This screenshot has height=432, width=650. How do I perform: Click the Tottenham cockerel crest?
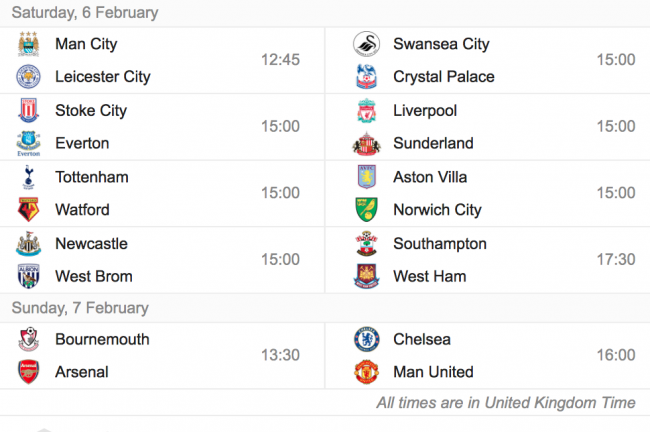28,177
